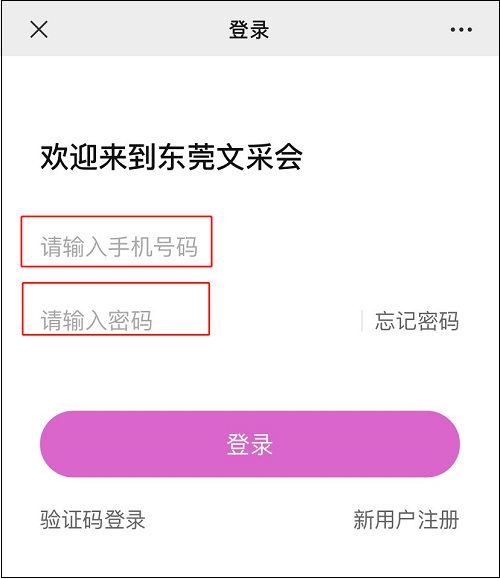Recover account via 忘记密码
The width and height of the screenshot is (500, 579).
pyautogui.click(x=417, y=321)
